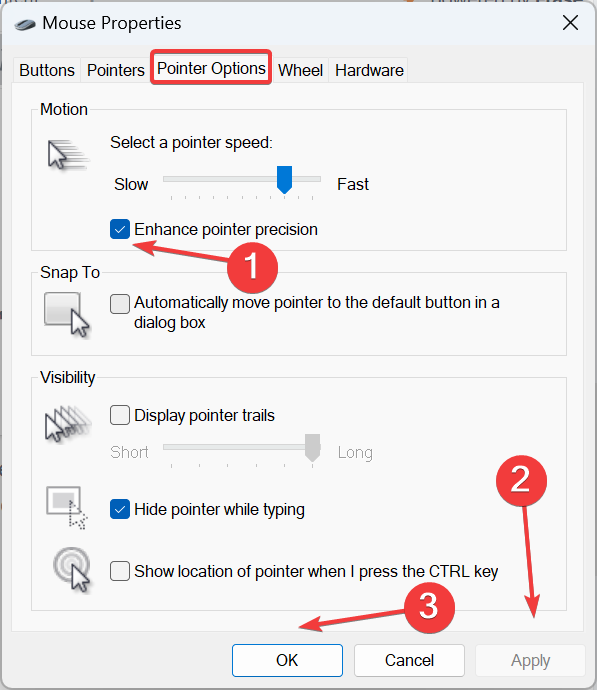This screenshot has width=597, height=690.
Task: Click the pointer trails icon
Action: coord(68,423)
